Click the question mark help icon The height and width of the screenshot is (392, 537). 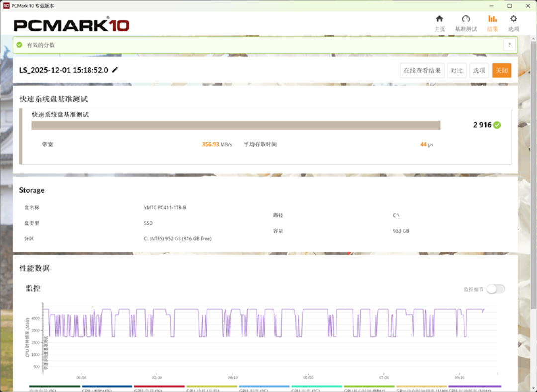509,45
